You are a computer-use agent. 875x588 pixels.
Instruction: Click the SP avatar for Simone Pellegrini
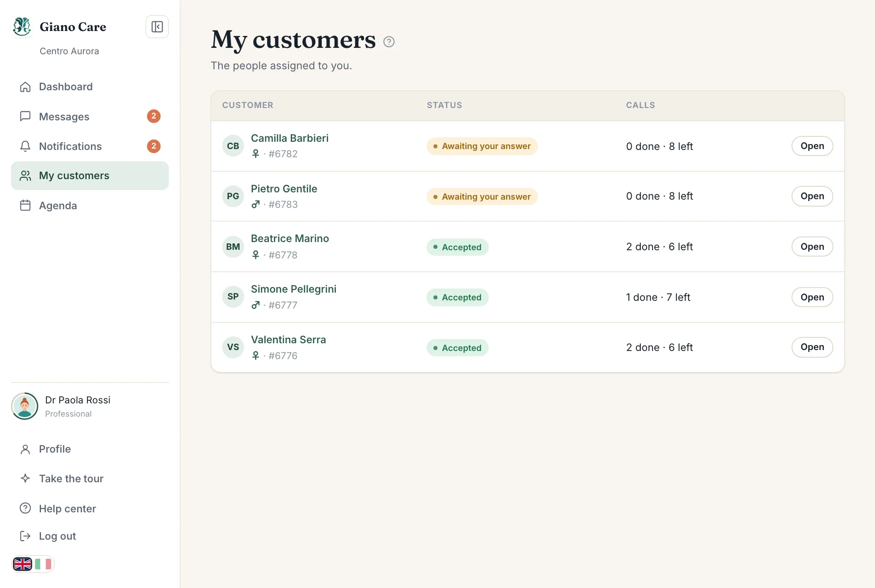coord(233,297)
